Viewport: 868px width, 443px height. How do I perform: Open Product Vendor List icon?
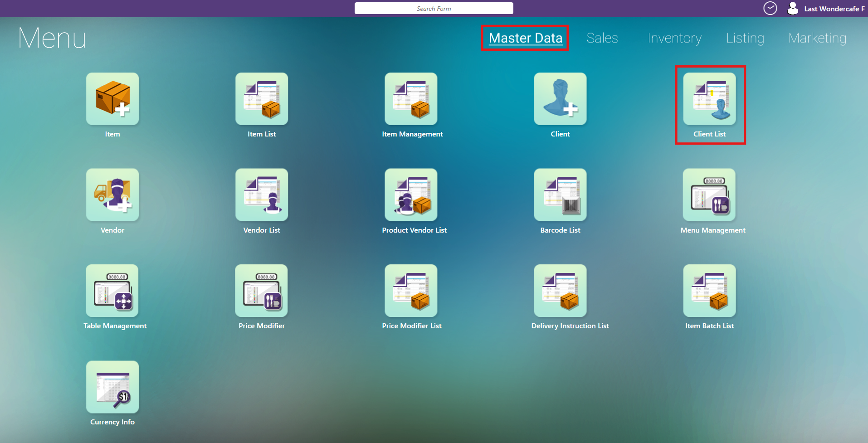(411, 195)
